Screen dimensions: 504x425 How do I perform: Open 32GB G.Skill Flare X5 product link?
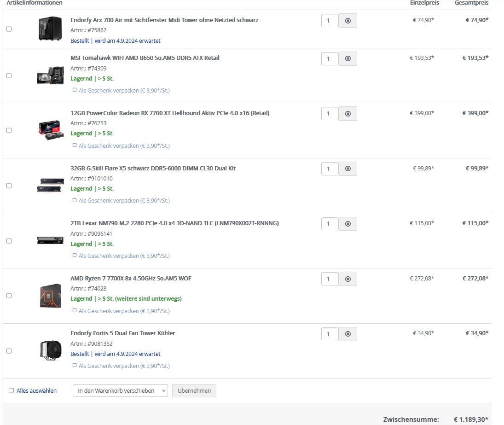[x=153, y=168]
